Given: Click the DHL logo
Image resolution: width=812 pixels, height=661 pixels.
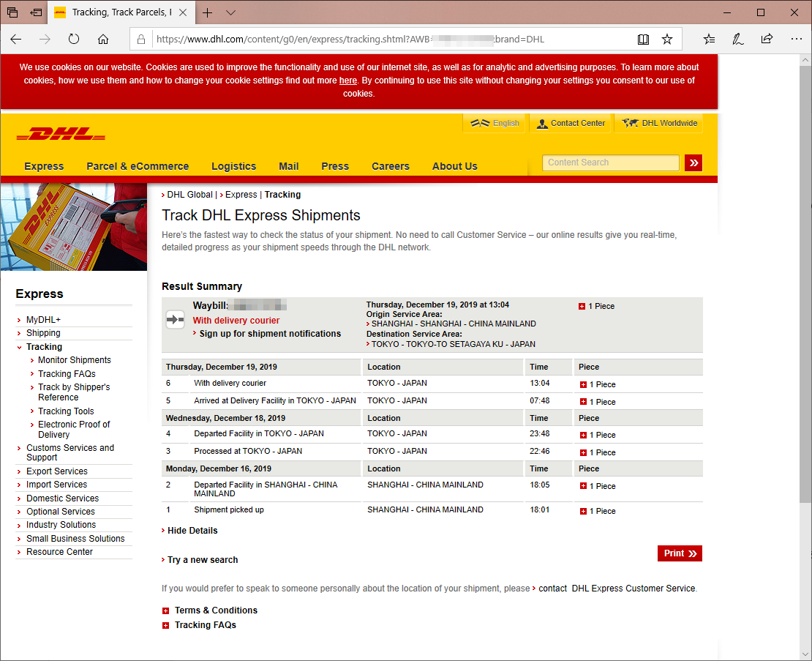Looking at the screenshot, I should [x=61, y=134].
